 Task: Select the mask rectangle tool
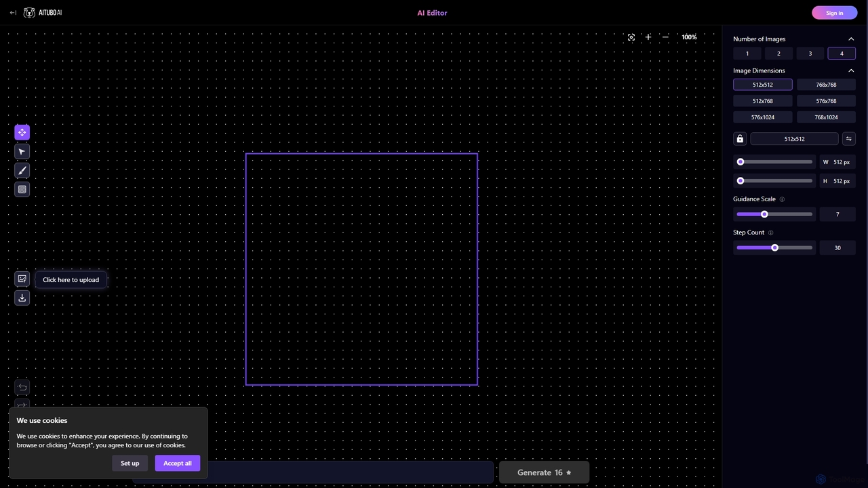(22, 190)
